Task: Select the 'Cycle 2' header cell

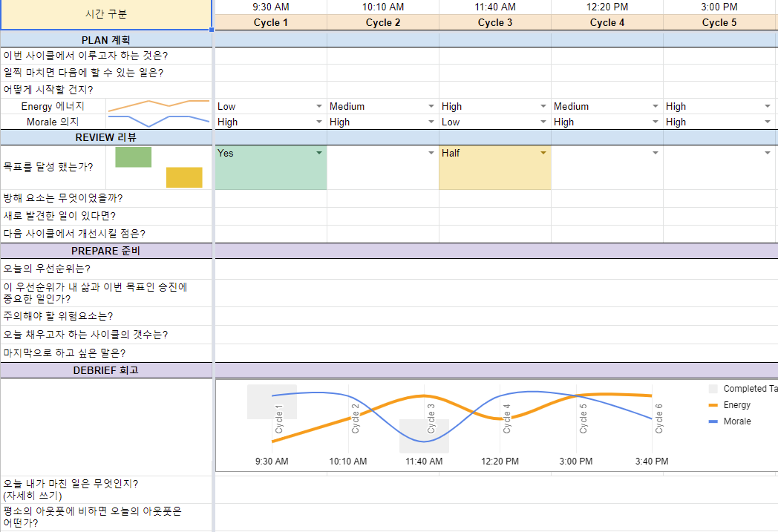Action: (383, 22)
